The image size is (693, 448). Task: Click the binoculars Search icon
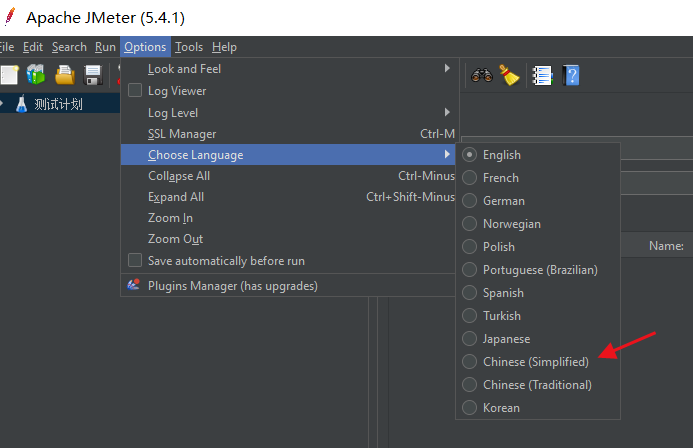point(482,75)
